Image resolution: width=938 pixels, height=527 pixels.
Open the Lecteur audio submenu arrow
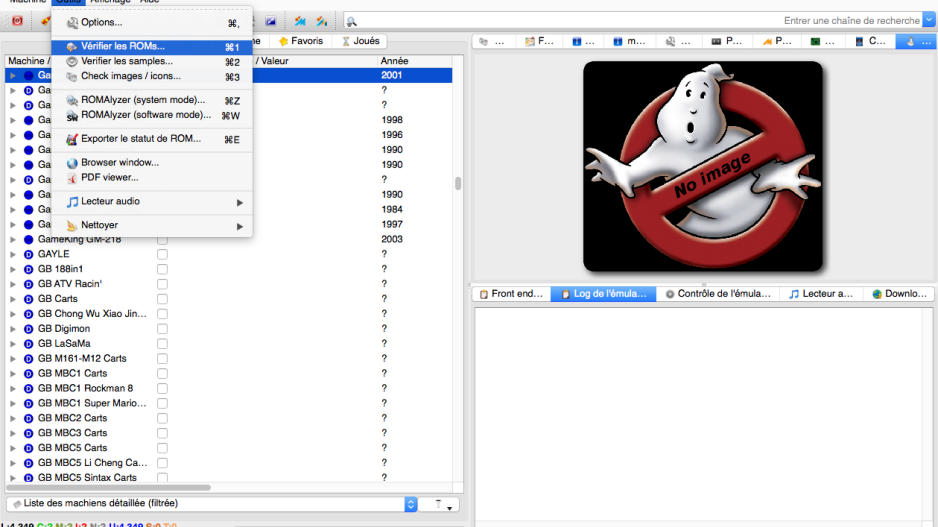coord(239,203)
